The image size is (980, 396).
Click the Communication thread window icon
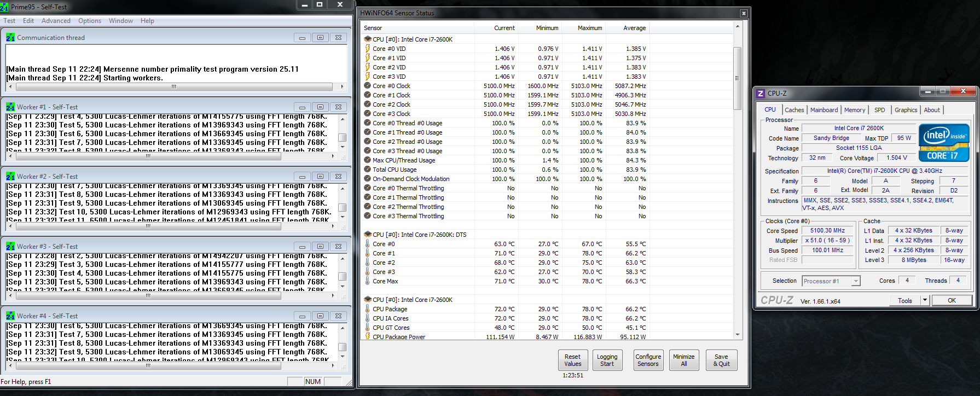(10, 37)
